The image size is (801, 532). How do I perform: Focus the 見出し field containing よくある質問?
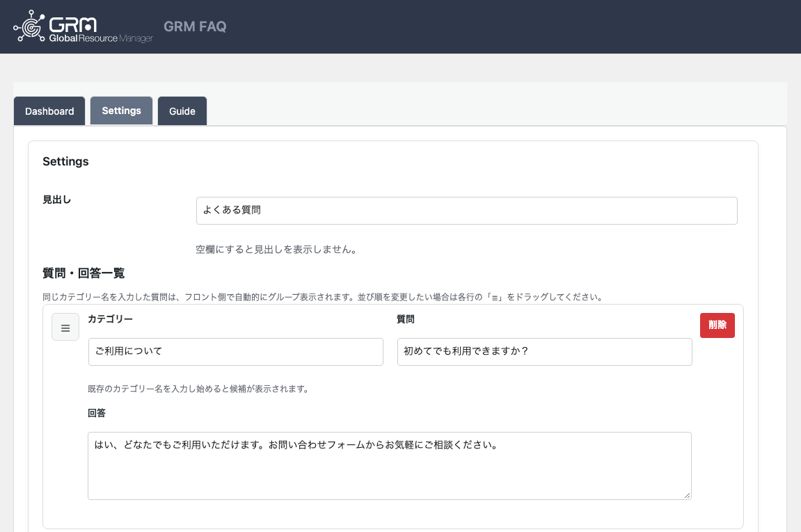point(466,210)
